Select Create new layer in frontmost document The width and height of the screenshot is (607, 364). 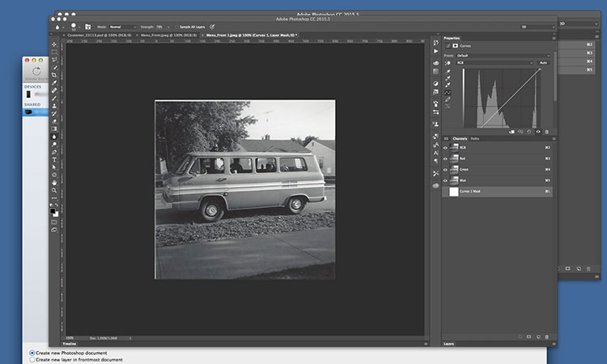point(32,360)
